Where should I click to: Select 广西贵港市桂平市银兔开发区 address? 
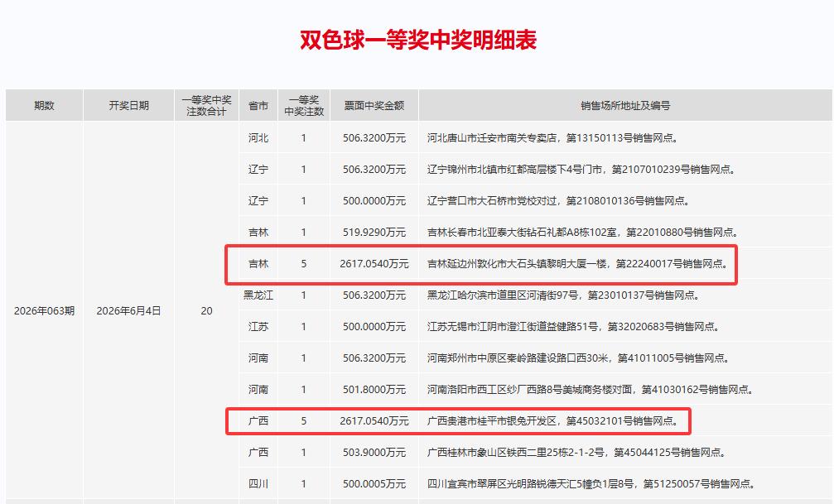click(x=552, y=420)
